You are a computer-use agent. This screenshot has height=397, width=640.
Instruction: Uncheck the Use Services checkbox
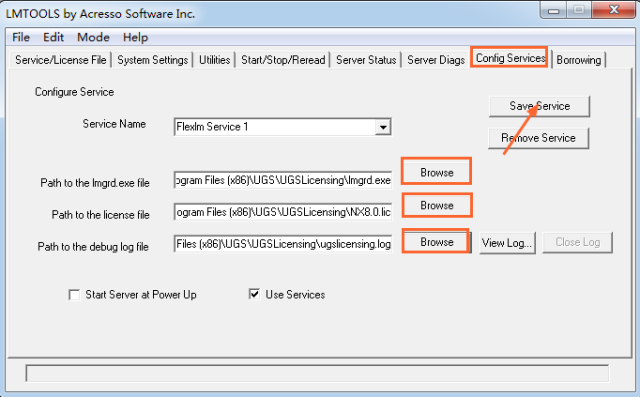pyautogui.click(x=254, y=294)
